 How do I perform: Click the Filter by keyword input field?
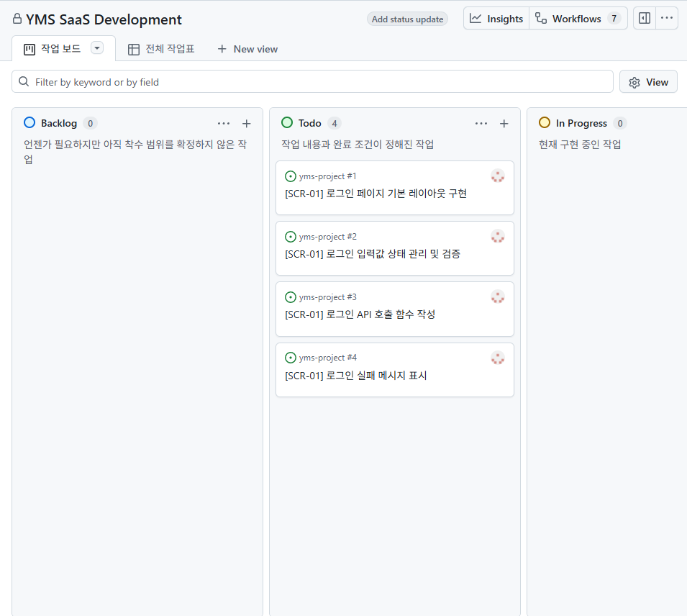312,81
